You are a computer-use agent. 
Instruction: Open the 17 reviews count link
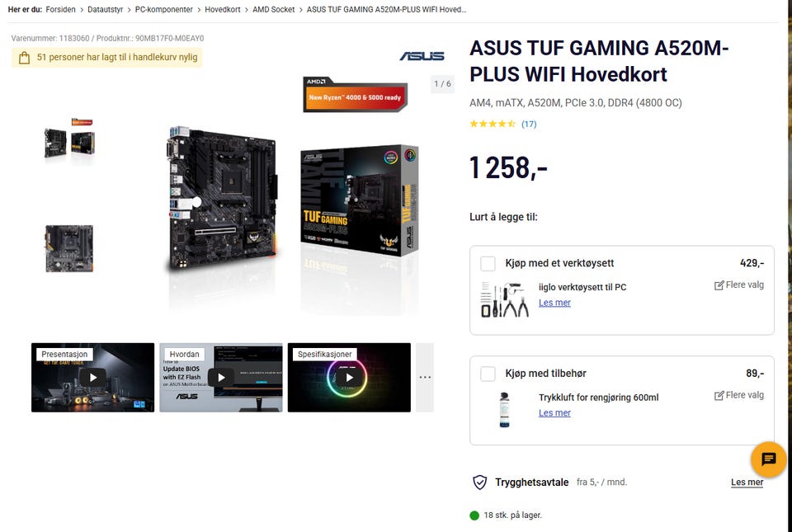click(529, 125)
